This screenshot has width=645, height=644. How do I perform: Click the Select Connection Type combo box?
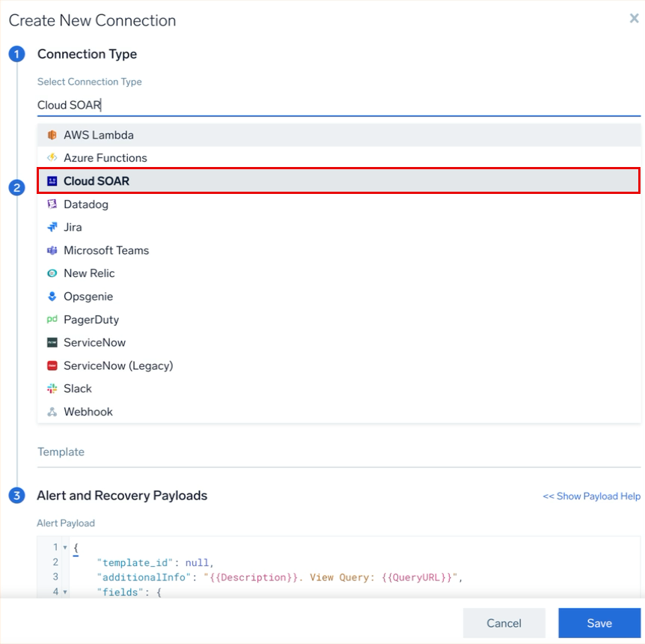pos(338,105)
